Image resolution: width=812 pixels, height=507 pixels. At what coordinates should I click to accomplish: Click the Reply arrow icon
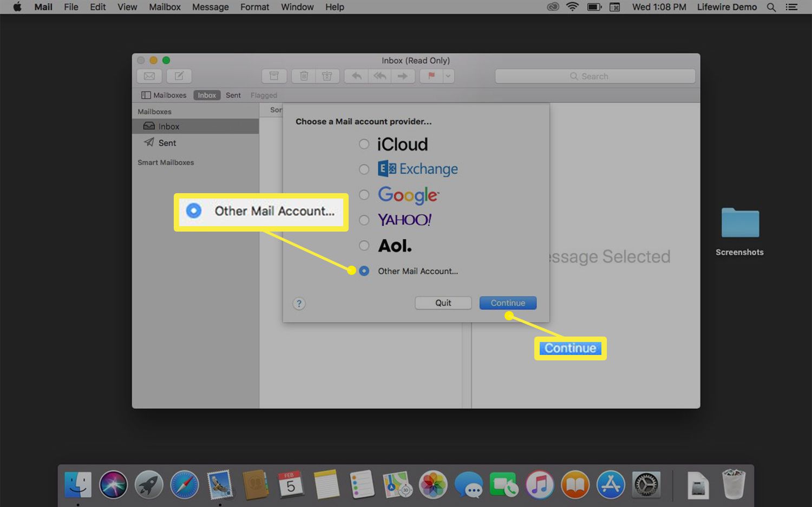(x=356, y=76)
